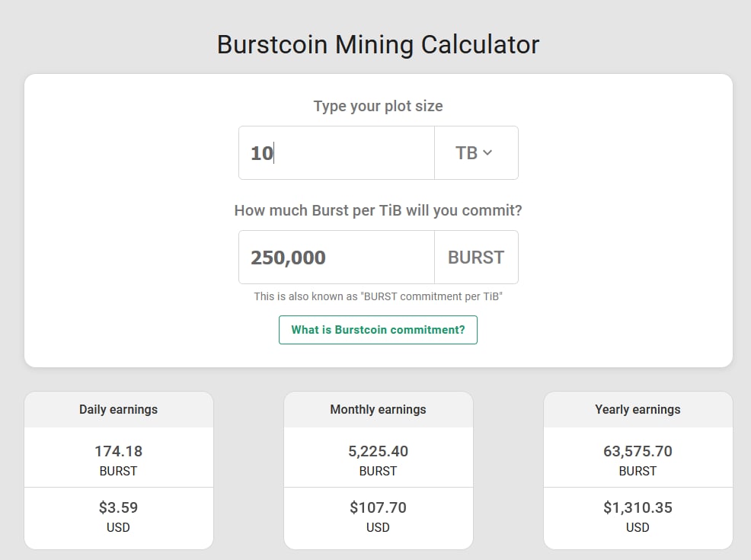The width and height of the screenshot is (751, 560).
Task: Click the BURST commitment per TiB hint text
Action: coord(378,296)
